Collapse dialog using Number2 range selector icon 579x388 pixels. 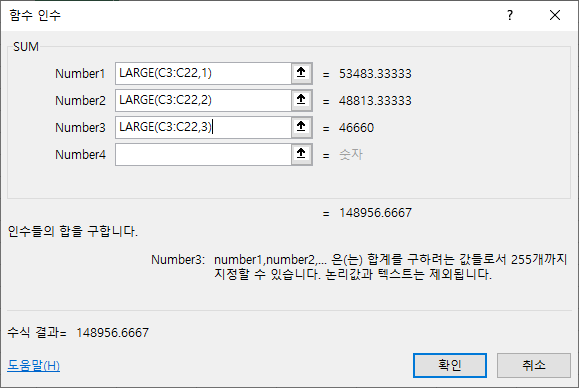301,100
